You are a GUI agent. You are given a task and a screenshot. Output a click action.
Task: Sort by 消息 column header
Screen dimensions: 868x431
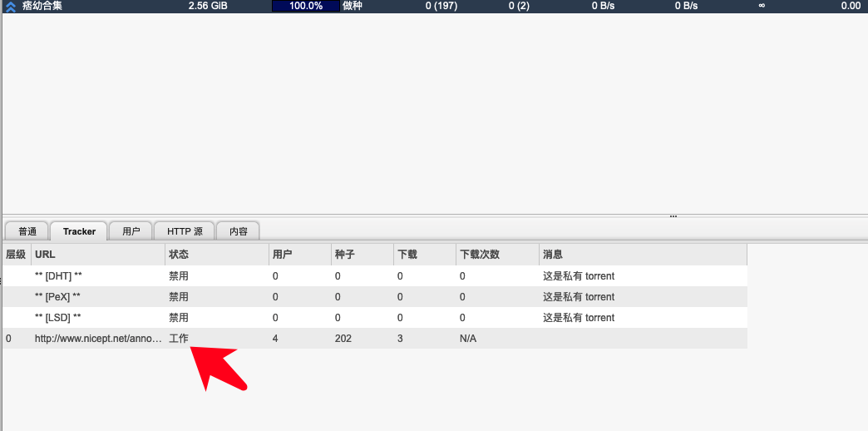pyautogui.click(x=643, y=255)
